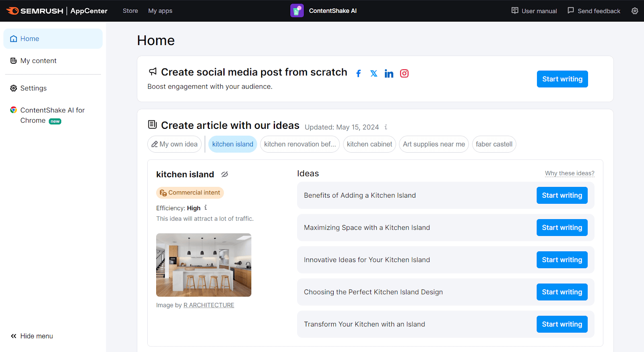Open the R ARCHITECTURE image credit link

pyautogui.click(x=209, y=305)
